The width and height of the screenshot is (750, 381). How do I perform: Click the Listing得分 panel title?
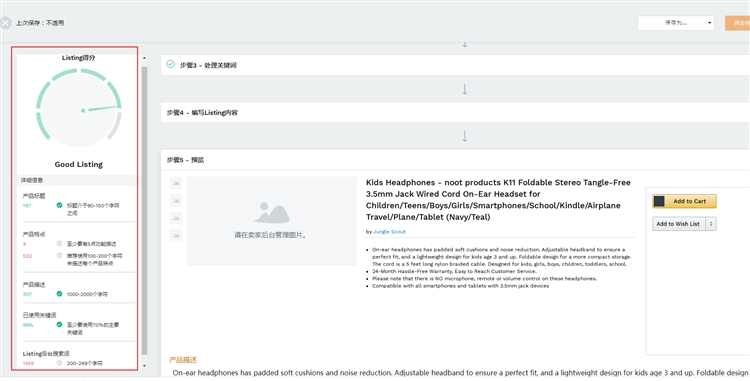(x=78, y=58)
